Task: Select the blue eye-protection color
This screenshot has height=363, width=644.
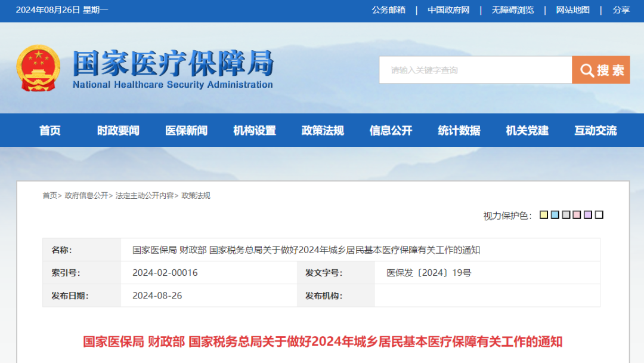Action: point(555,214)
